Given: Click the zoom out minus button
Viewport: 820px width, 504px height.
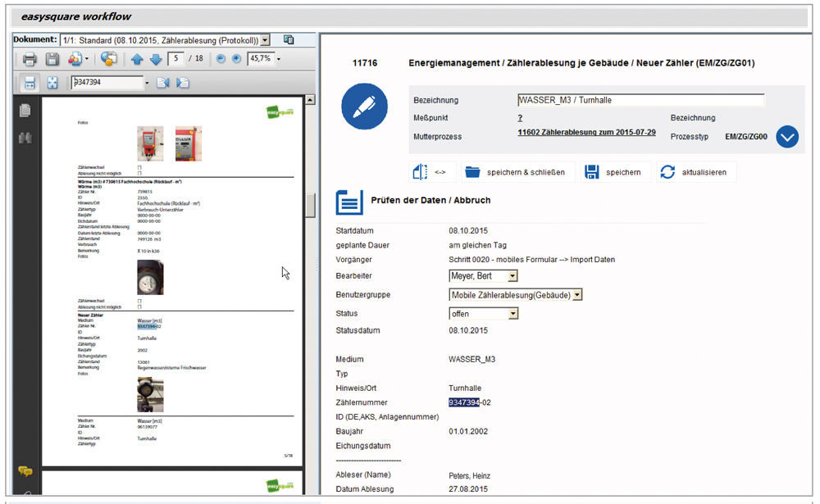Looking at the screenshot, I should (221, 59).
